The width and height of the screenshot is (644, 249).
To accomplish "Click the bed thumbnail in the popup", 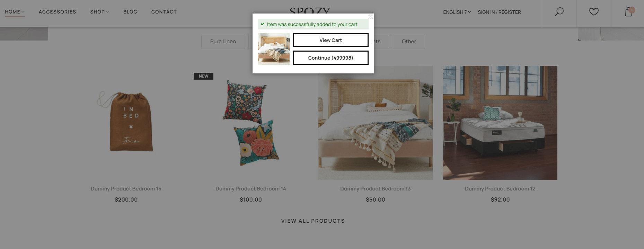I will (274, 49).
